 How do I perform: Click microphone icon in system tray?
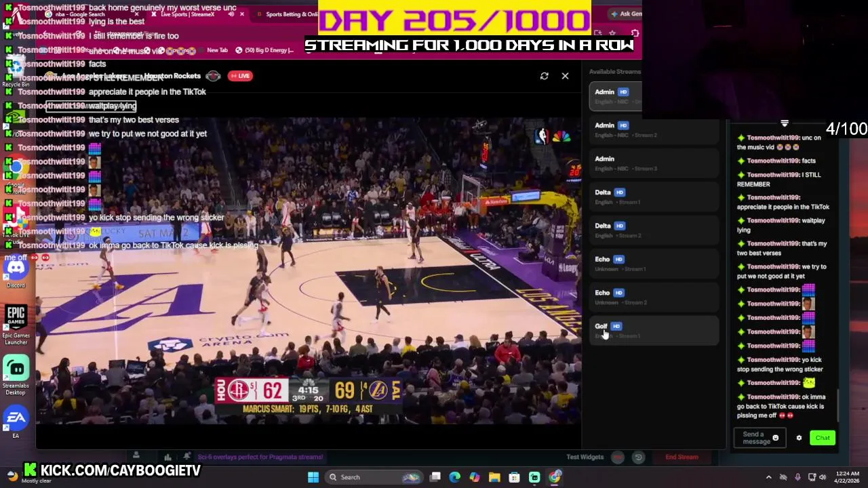pos(797,477)
